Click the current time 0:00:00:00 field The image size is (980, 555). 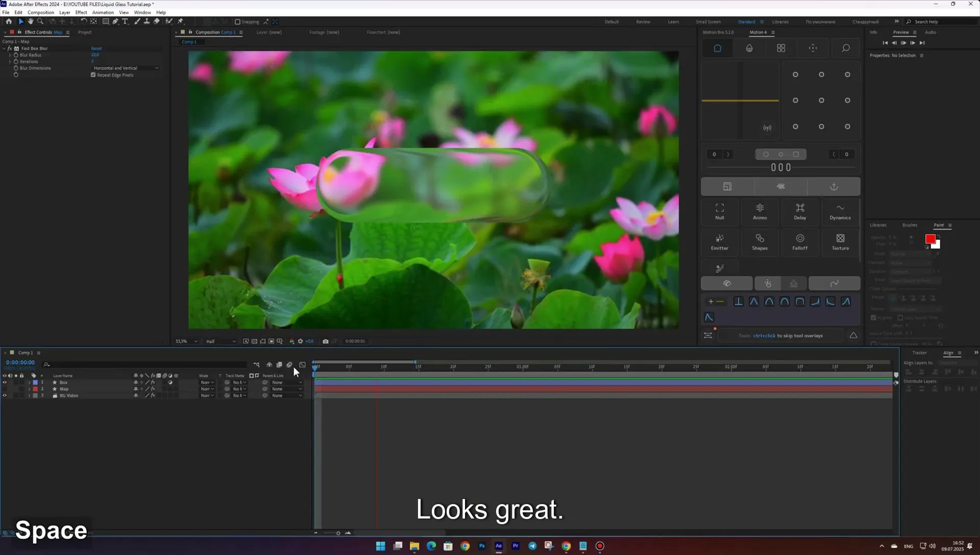click(20, 363)
